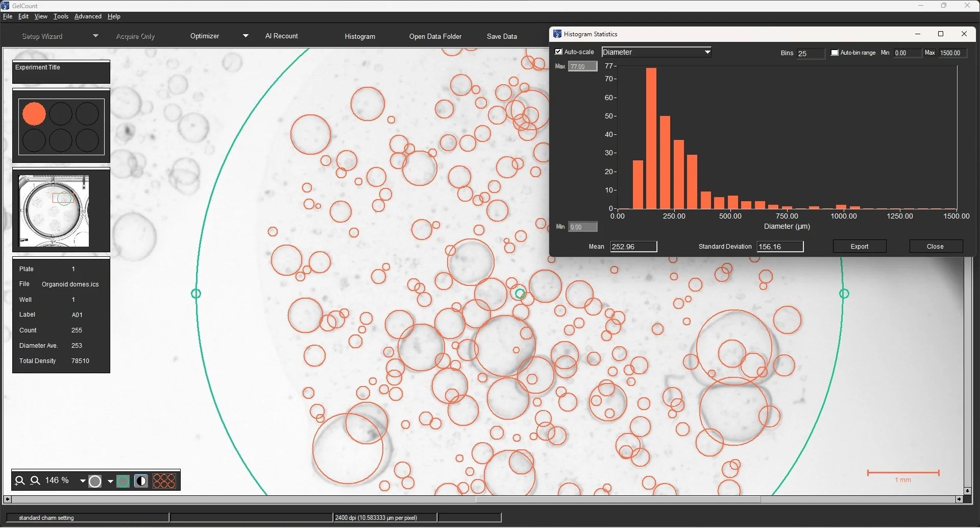Click the Diameter Ave. value 253
This screenshot has height=528, width=980.
77,346
